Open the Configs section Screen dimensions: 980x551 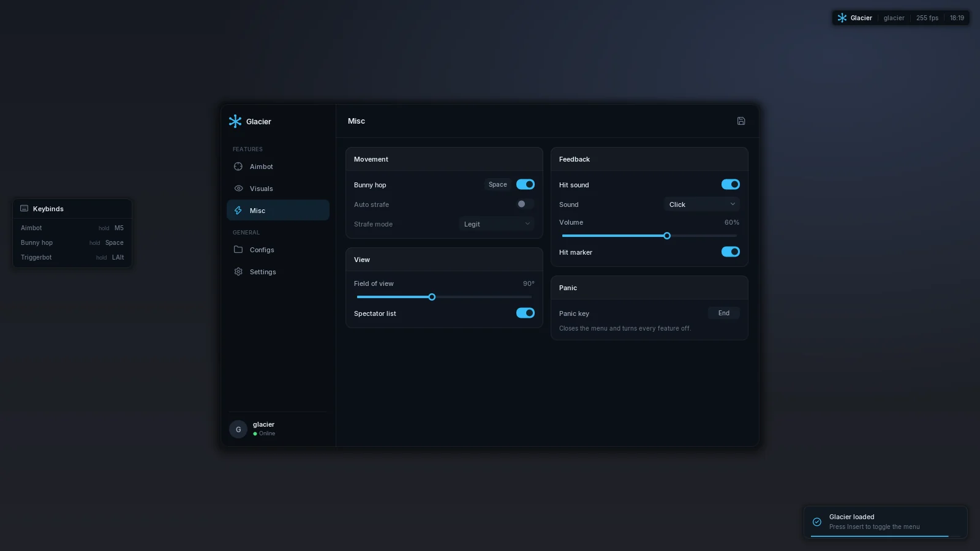278,250
